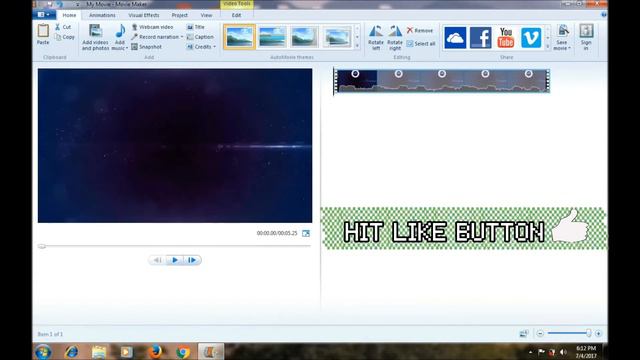Switch to the Animations tab
This screenshot has height=360, width=640.
point(102,15)
